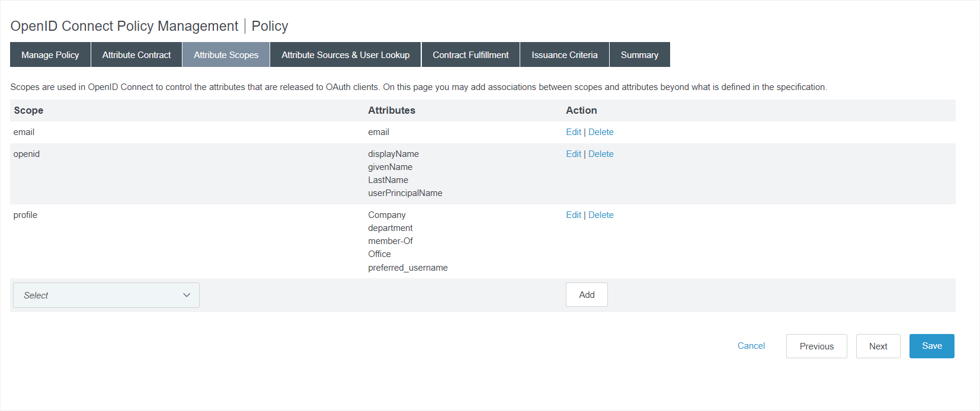Open the Contract Fulfillment tab
This screenshot has width=980, height=411.
click(470, 54)
